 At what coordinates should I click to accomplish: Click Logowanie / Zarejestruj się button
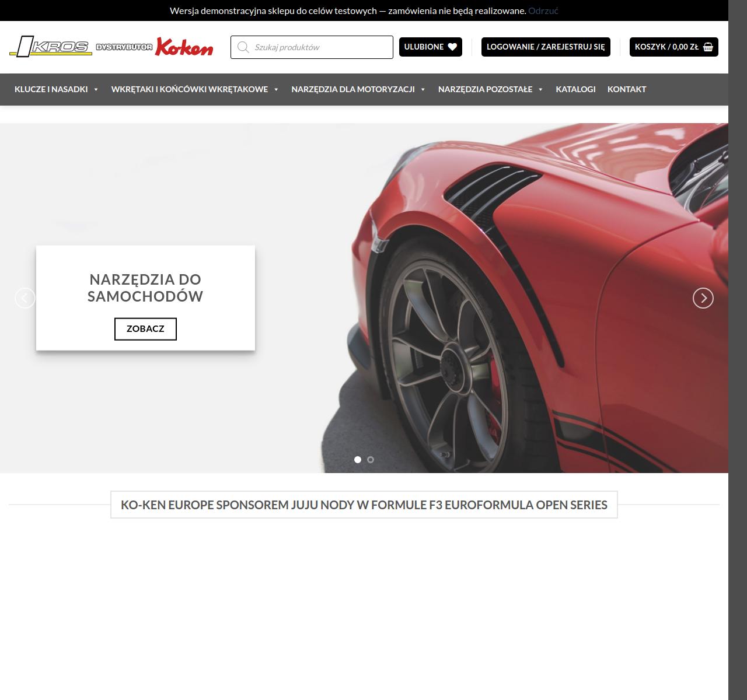[546, 47]
